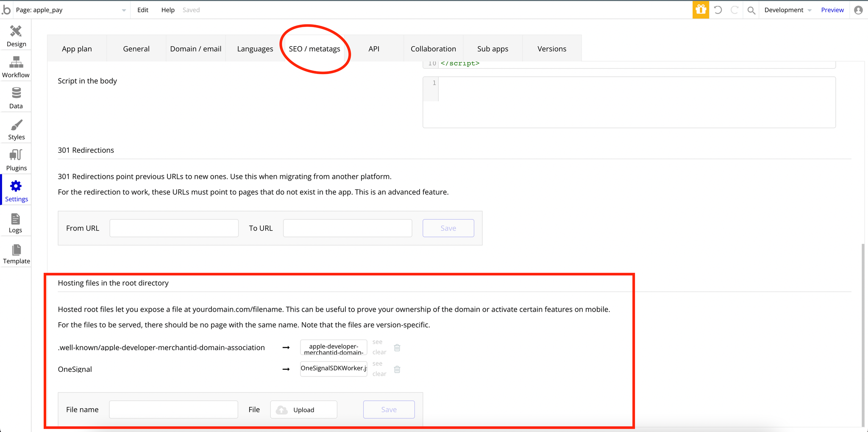This screenshot has width=868, height=432.
Task: Switch to the Versions tab
Action: [552, 48]
